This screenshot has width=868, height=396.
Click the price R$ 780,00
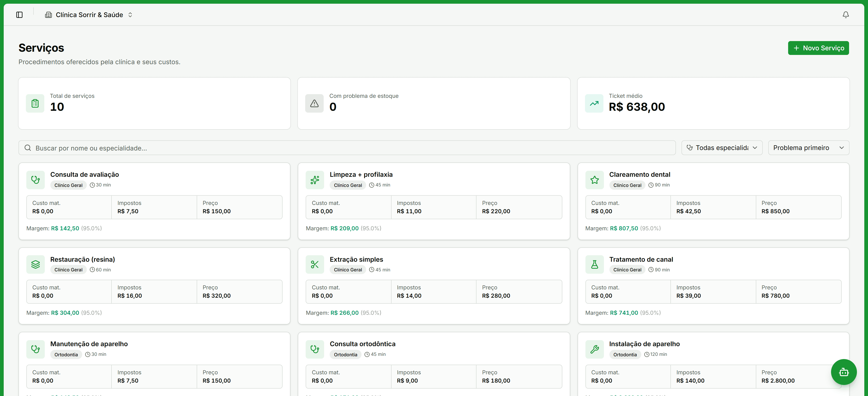[x=775, y=296]
